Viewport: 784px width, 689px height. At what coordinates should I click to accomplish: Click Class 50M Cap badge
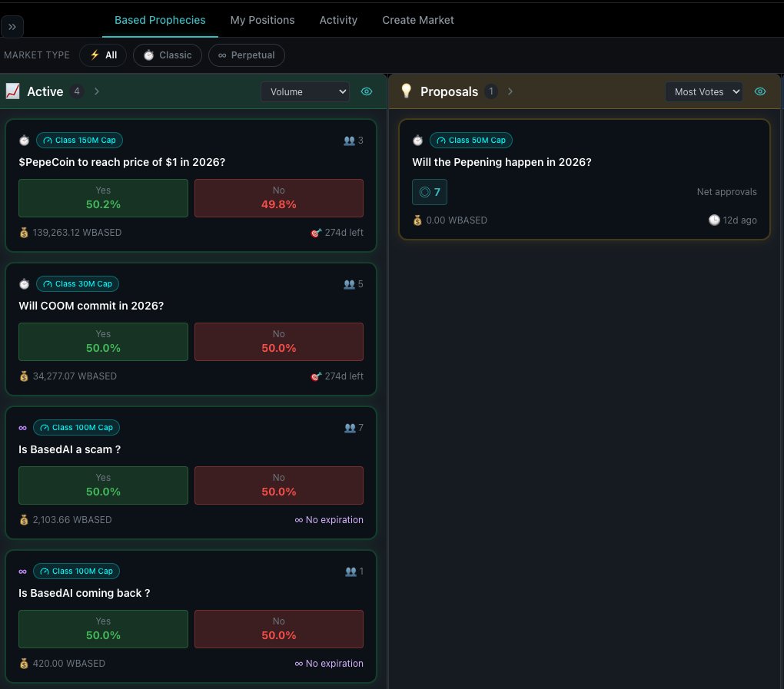(471, 141)
